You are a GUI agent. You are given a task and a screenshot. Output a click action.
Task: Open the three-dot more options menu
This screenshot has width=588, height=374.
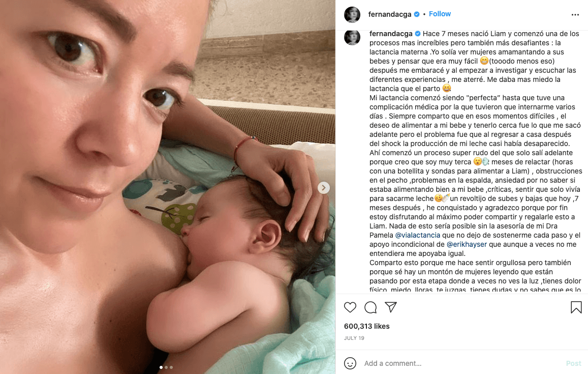pyautogui.click(x=575, y=15)
